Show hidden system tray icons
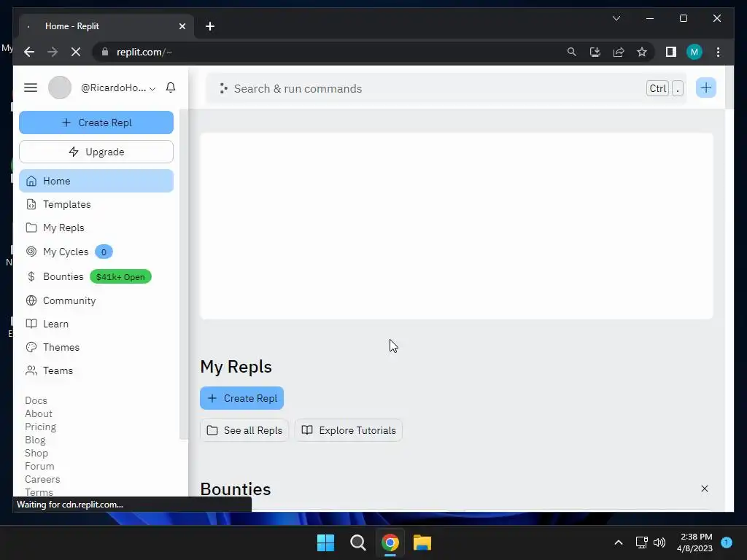 [x=619, y=542]
